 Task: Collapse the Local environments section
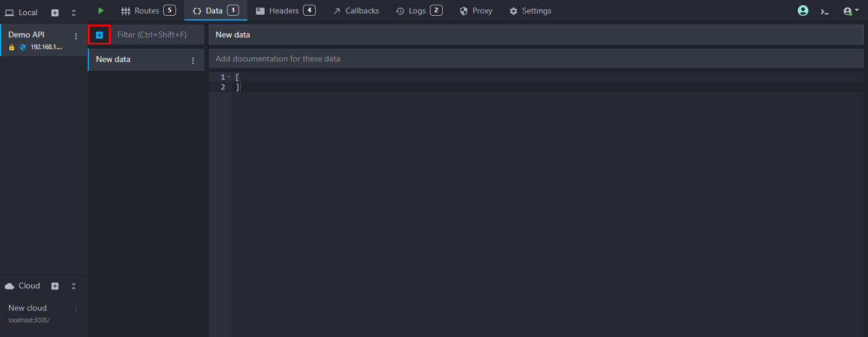tap(74, 12)
